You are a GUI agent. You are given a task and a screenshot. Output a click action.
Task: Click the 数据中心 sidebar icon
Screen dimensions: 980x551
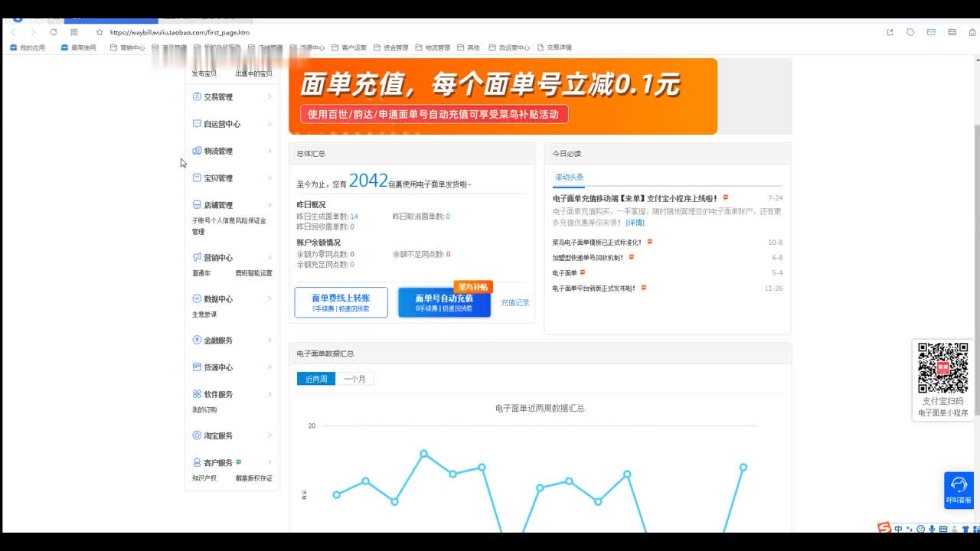(197, 299)
